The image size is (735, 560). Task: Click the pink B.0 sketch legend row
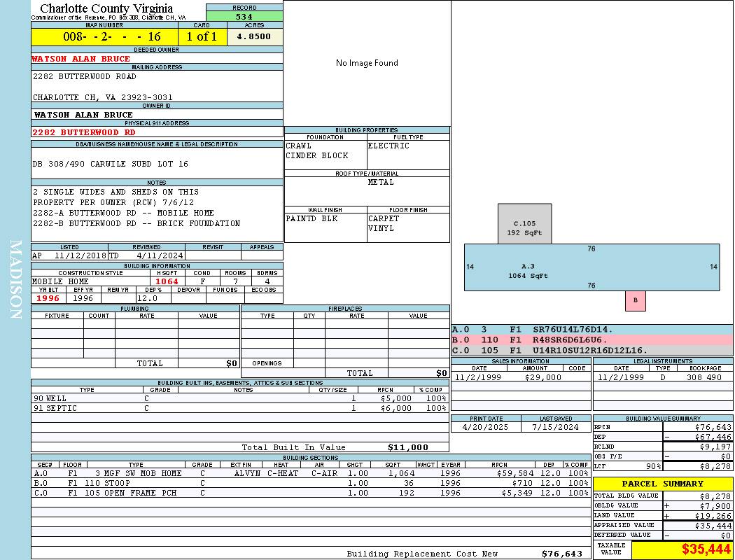coord(591,339)
